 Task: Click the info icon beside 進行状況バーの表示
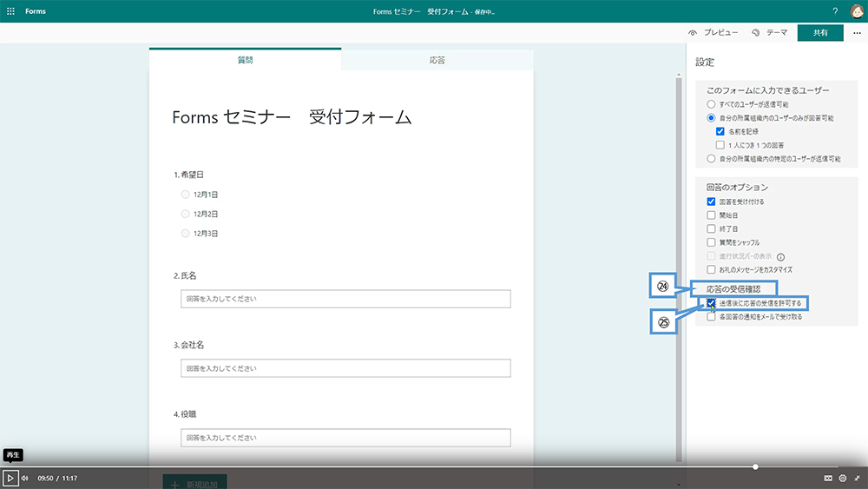780,257
